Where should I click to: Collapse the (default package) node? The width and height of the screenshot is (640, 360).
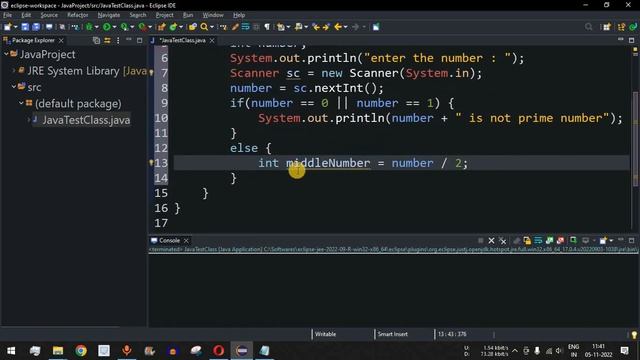[x=21, y=103]
